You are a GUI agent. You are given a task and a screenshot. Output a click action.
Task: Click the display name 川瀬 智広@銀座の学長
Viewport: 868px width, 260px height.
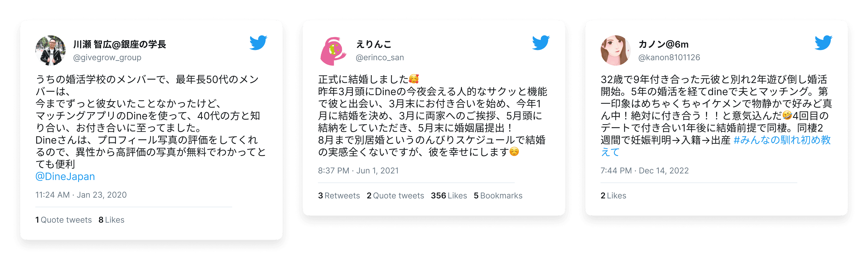[120, 44]
